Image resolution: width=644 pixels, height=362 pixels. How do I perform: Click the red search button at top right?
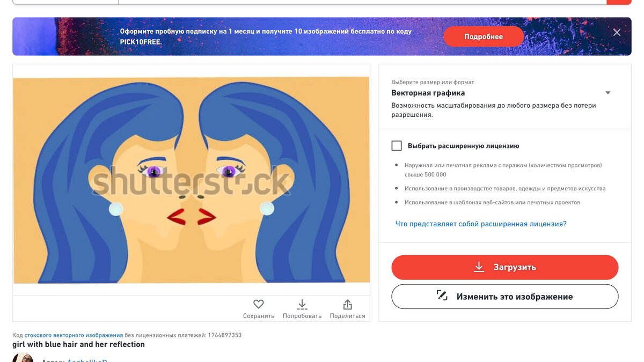pos(619,2)
